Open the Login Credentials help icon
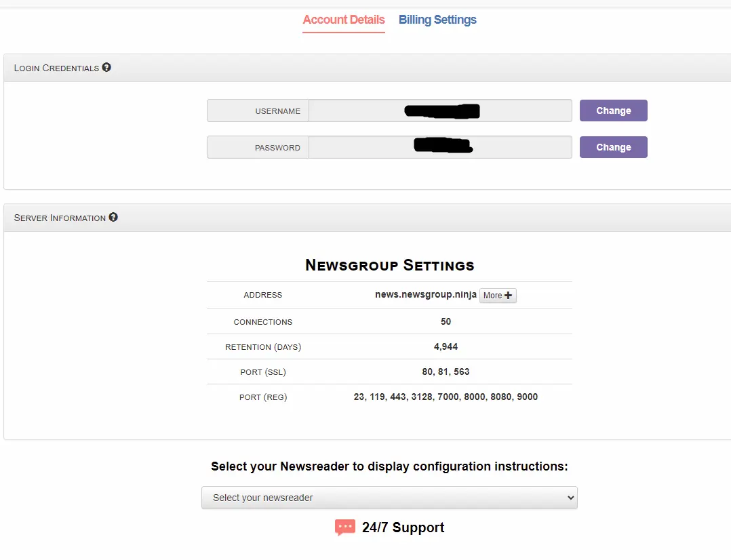Viewport: 731px width, 560px height. coord(106,68)
